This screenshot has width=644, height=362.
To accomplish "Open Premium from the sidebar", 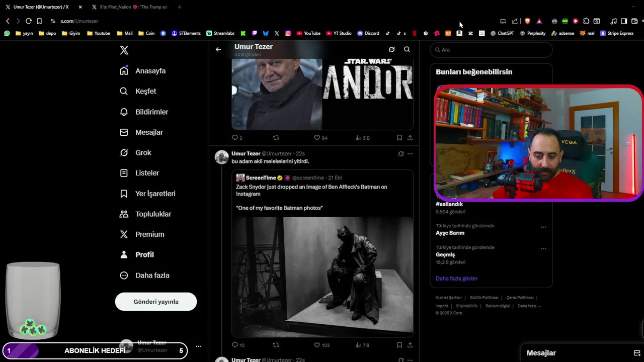I will click(142, 234).
